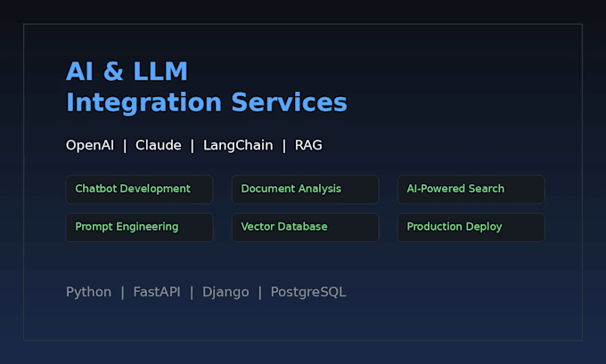Image resolution: width=606 pixels, height=364 pixels.
Task: Click the 'PostgreSQL' text
Action: pyautogui.click(x=308, y=292)
